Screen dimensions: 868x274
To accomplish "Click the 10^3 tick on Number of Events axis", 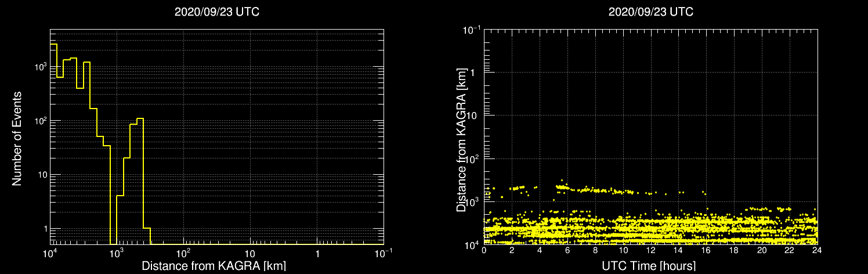I will click(x=40, y=67).
